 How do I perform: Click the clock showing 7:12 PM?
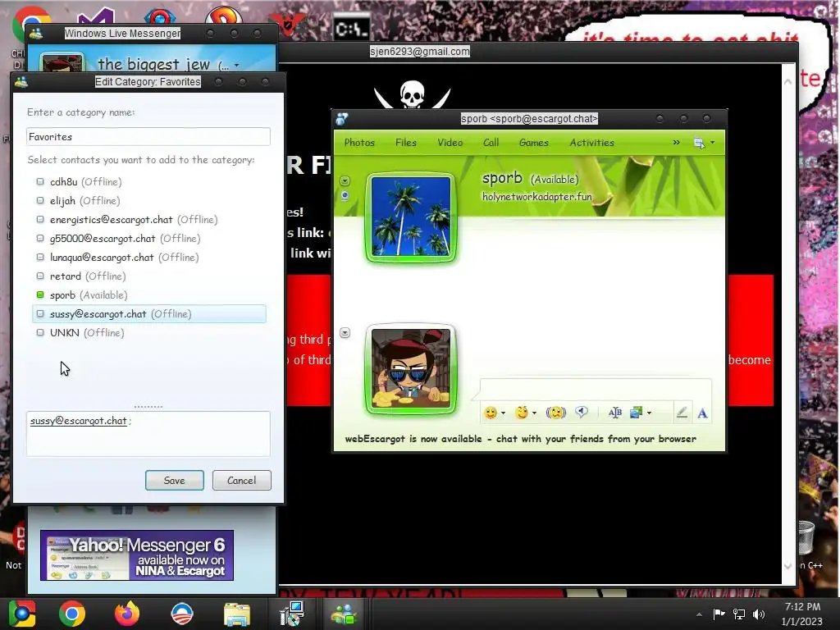(x=802, y=607)
